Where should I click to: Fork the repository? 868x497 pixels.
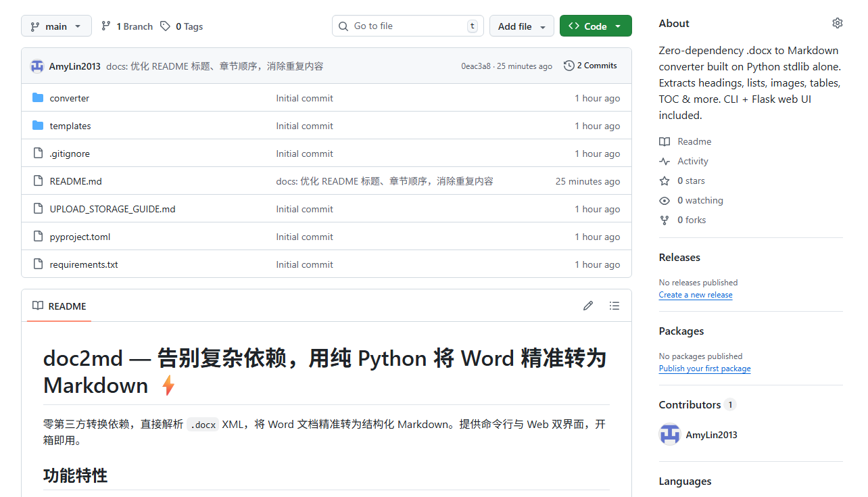[x=665, y=220]
